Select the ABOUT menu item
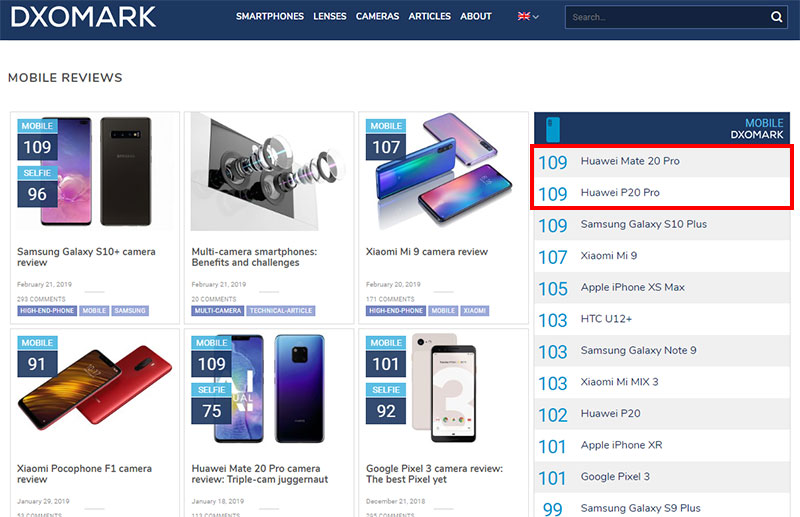This screenshot has width=800, height=517. tap(476, 16)
